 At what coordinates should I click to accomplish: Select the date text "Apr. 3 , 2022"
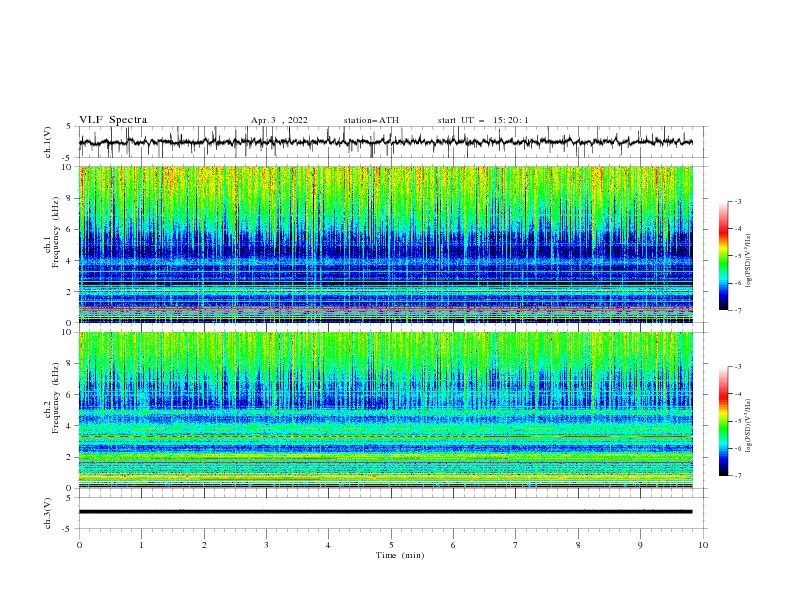[279, 120]
